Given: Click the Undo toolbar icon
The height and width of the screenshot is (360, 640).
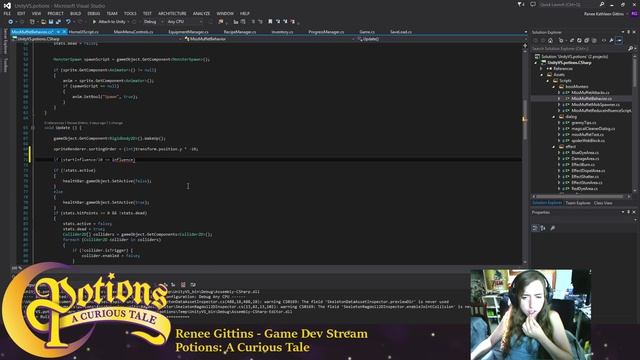Looking at the screenshot, I should pos(68,22).
